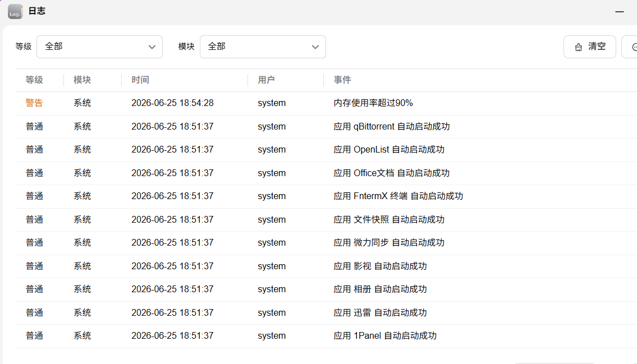
Task: Click the partially visible icon button beside 清空
Action: coord(630,47)
